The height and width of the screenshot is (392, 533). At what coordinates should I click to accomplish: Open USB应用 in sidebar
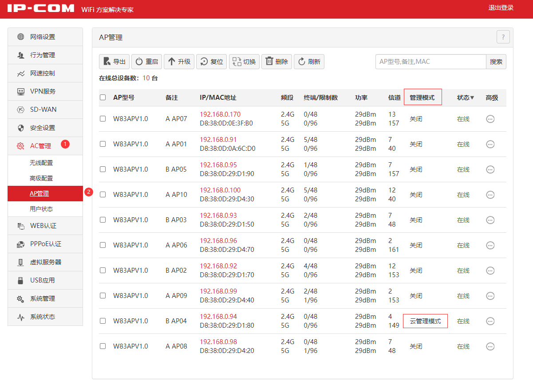tap(45, 280)
